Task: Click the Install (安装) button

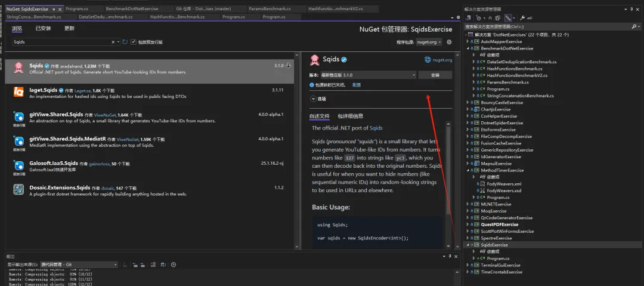Action: pyautogui.click(x=435, y=75)
